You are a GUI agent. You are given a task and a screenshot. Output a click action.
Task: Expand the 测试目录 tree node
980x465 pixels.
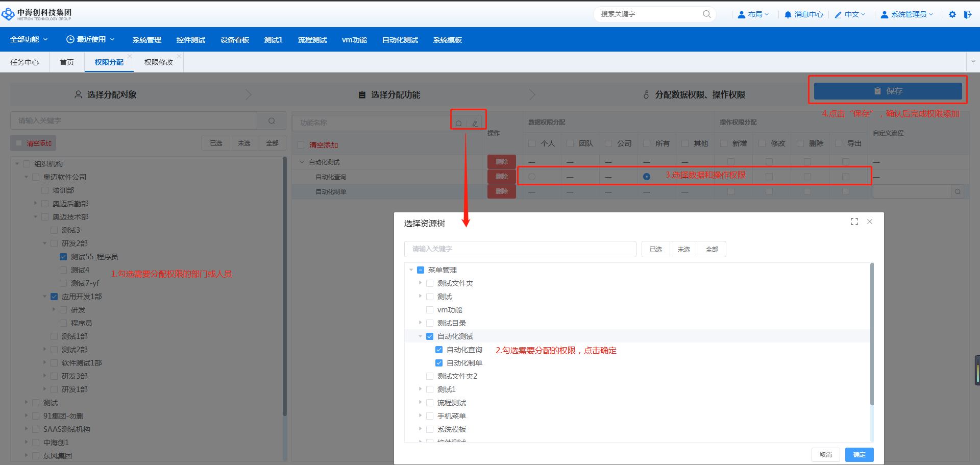420,323
